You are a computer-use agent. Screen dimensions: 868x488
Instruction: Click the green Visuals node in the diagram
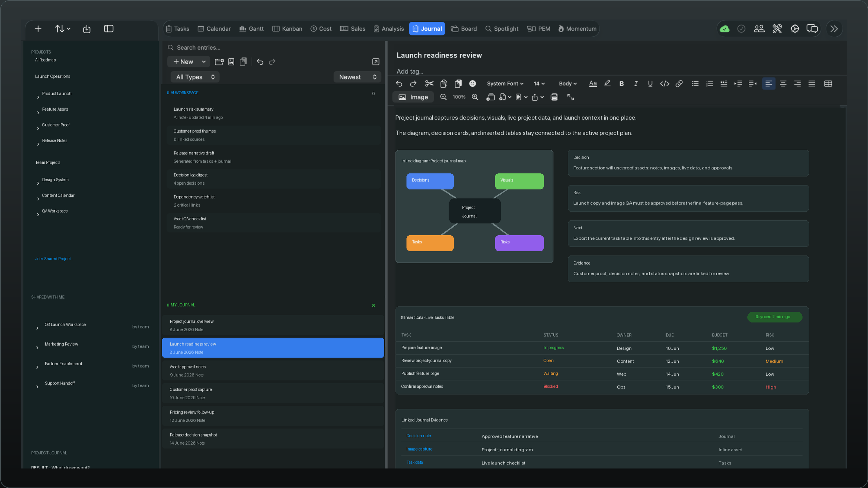click(x=519, y=181)
